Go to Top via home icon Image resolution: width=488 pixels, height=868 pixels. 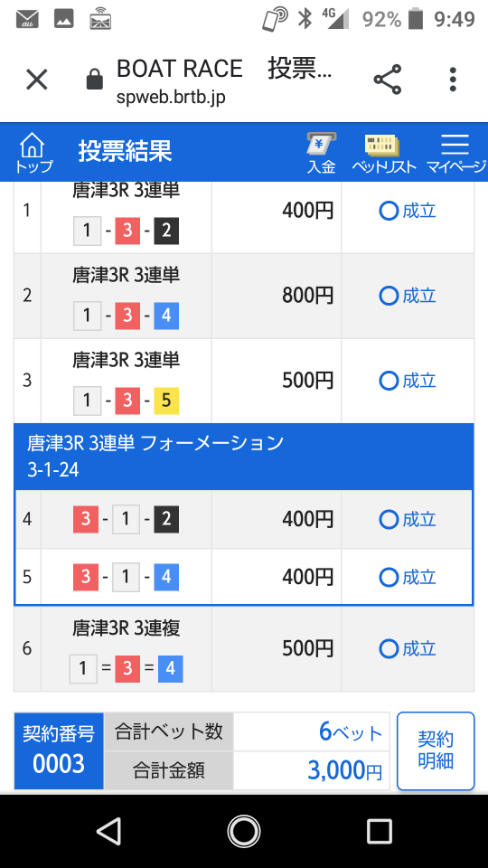33,153
